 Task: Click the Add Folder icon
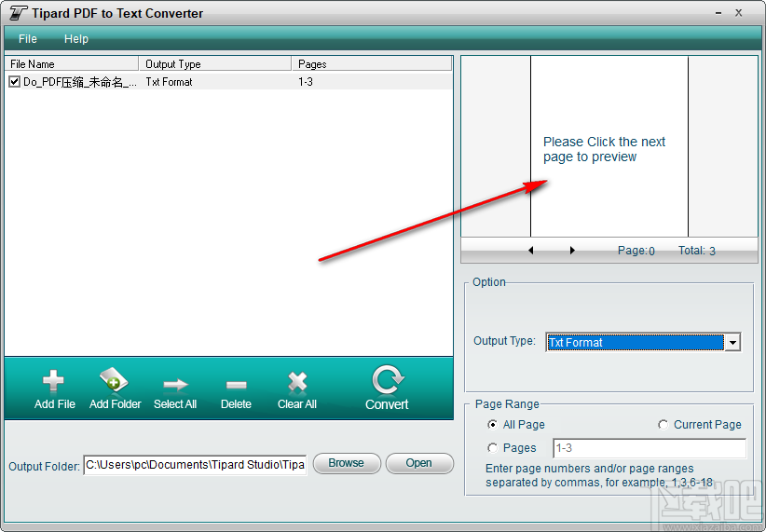(114, 380)
